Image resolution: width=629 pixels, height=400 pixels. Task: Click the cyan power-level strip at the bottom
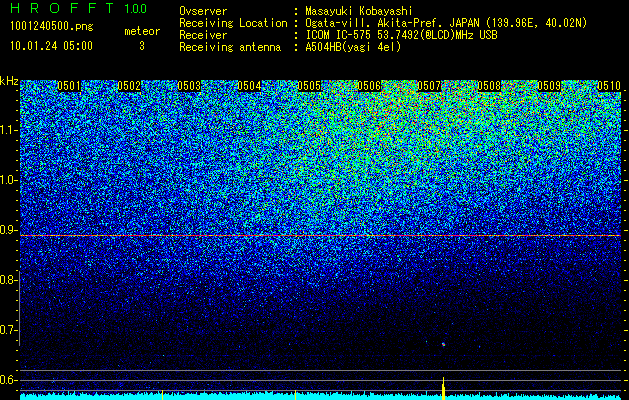pos(321,396)
